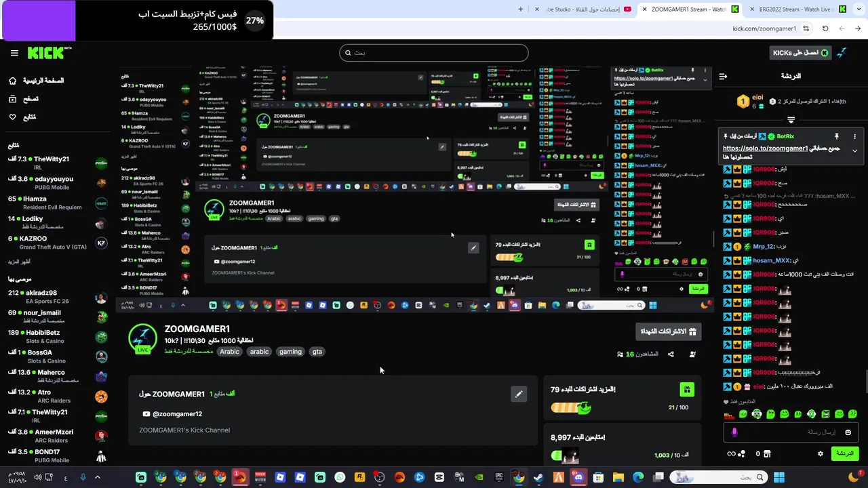Expand the chat leaderboard handle
868x488 pixels.
[x=791, y=120]
